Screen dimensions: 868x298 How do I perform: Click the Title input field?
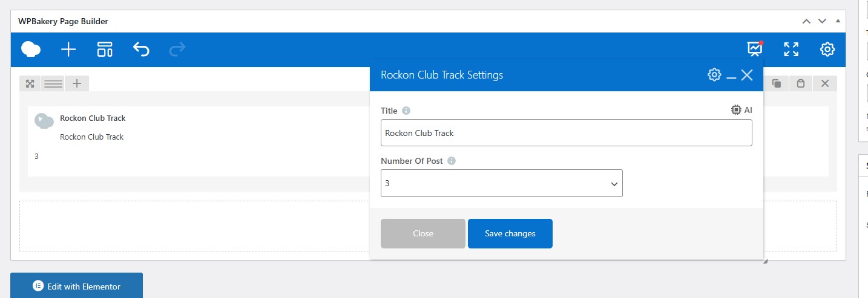(567, 132)
